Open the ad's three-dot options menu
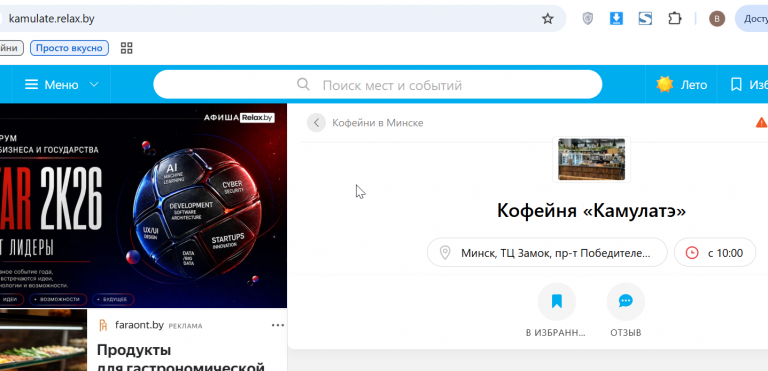 coord(278,325)
